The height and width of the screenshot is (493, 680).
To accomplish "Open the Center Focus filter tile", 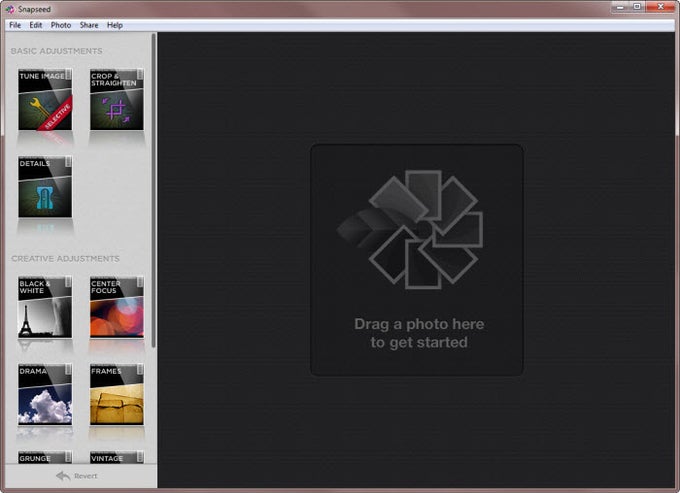I will 117,307.
